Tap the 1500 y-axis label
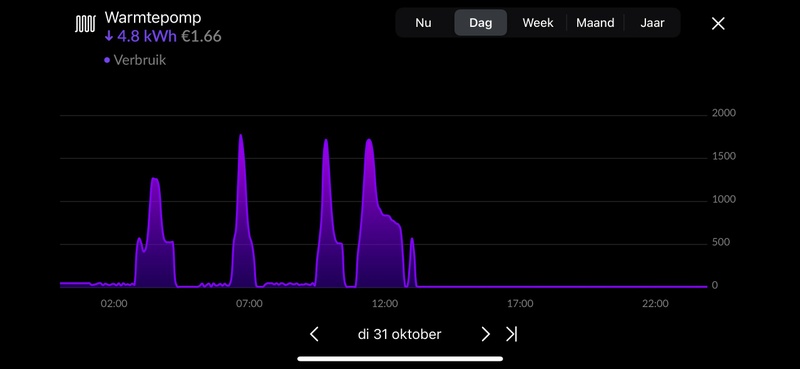 [x=724, y=156]
